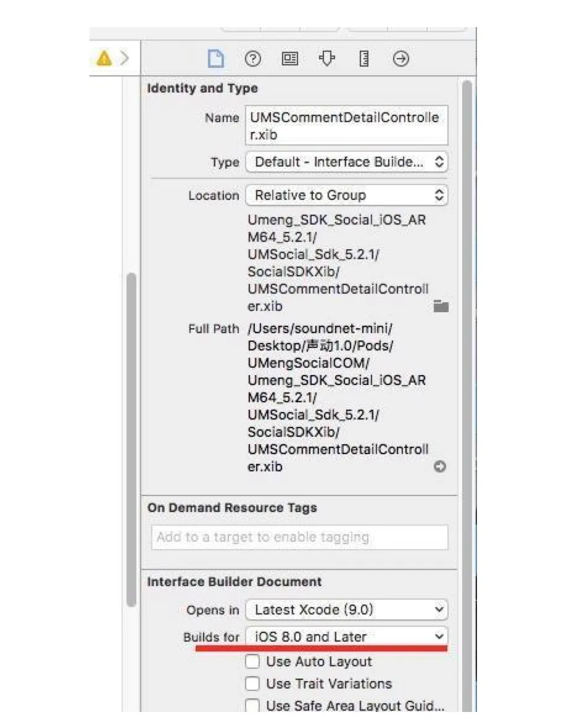Show the Attributes inspector
Screen dimensions: 564x728
(327, 59)
